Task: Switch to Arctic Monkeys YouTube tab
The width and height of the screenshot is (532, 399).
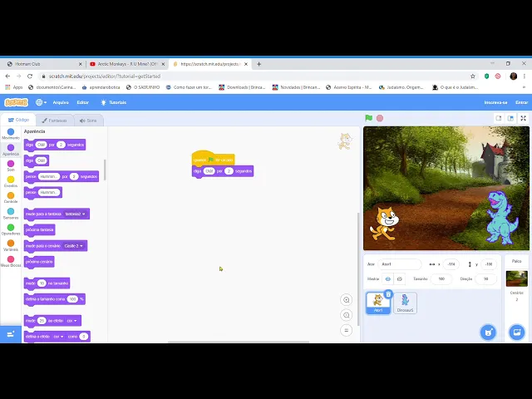Action: pyautogui.click(x=127, y=64)
